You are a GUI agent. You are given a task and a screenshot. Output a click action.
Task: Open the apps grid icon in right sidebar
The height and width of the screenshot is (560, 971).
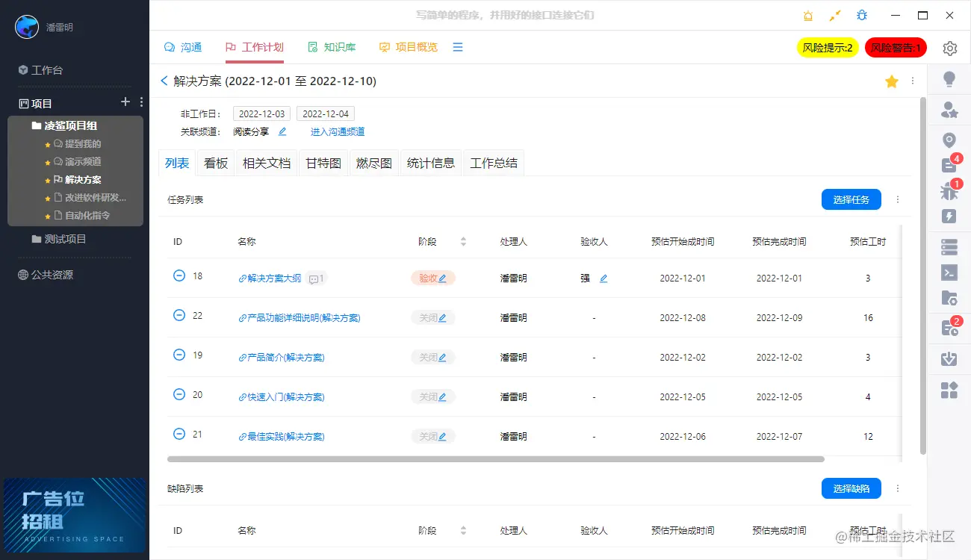pos(949,390)
